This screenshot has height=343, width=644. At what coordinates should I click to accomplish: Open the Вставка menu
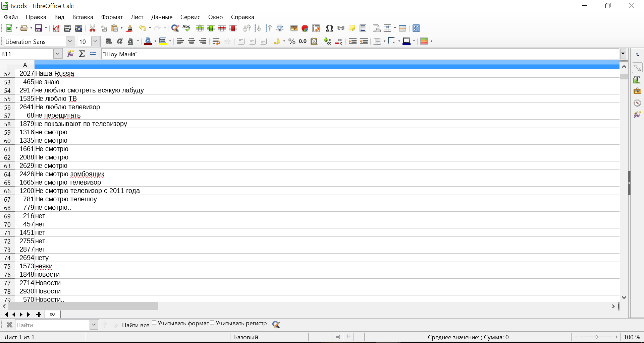[83, 17]
